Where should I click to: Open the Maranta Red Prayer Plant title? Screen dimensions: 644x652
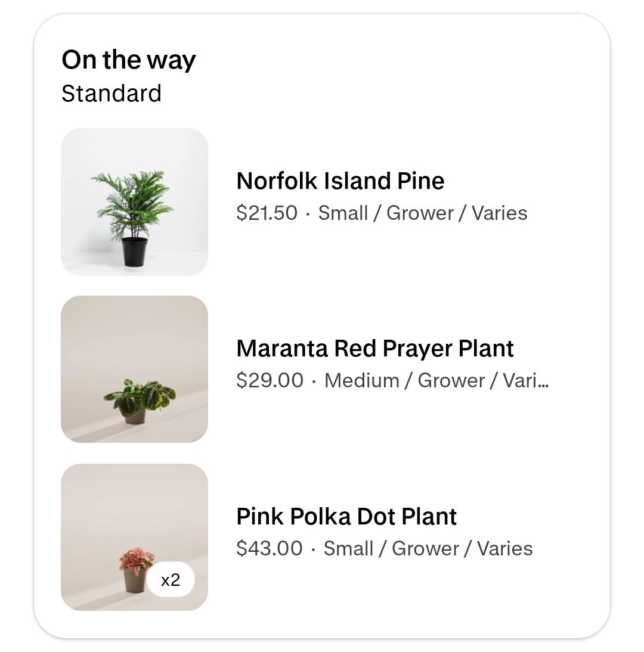[x=374, y=348]
